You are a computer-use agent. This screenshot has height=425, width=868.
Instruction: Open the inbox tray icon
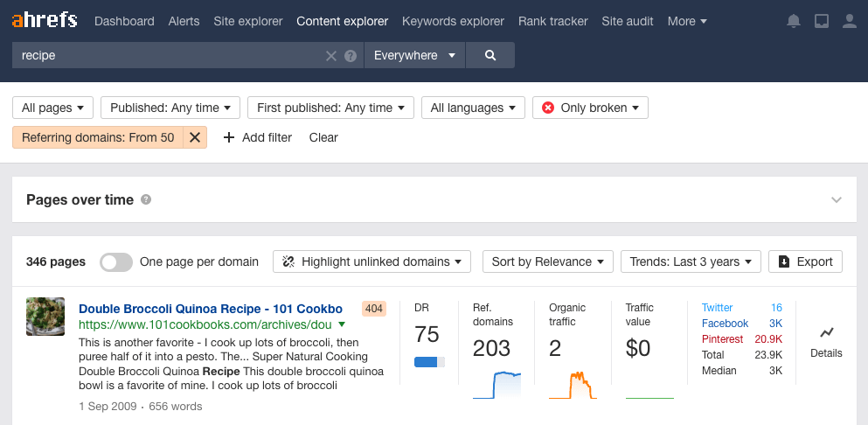point(822,21)
